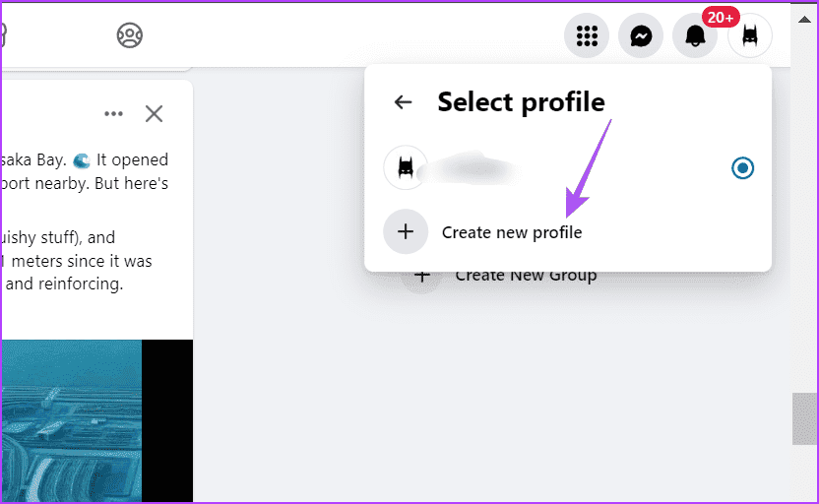Image resolution: width=819 pixels, height=504 pixels.
Task: Click the 20+ notification badge
Action: (x=721, y=18)
